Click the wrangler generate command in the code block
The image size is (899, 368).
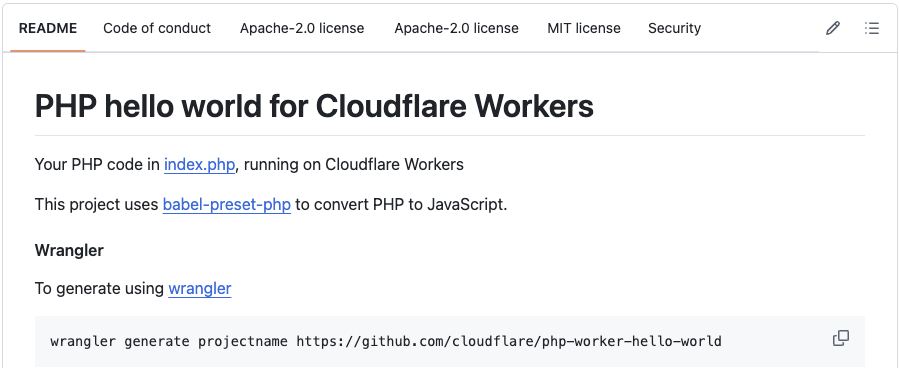[x=385, y=342]
